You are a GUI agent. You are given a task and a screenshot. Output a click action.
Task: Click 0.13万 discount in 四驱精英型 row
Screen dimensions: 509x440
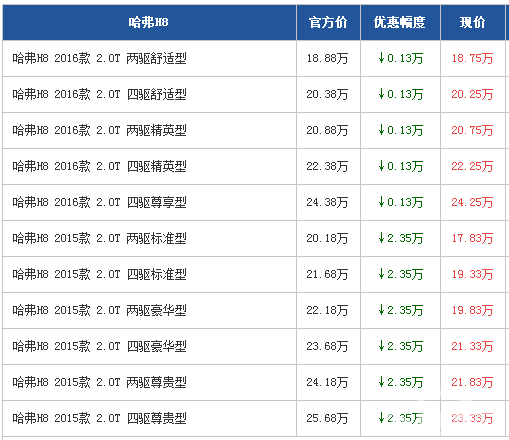401,166
